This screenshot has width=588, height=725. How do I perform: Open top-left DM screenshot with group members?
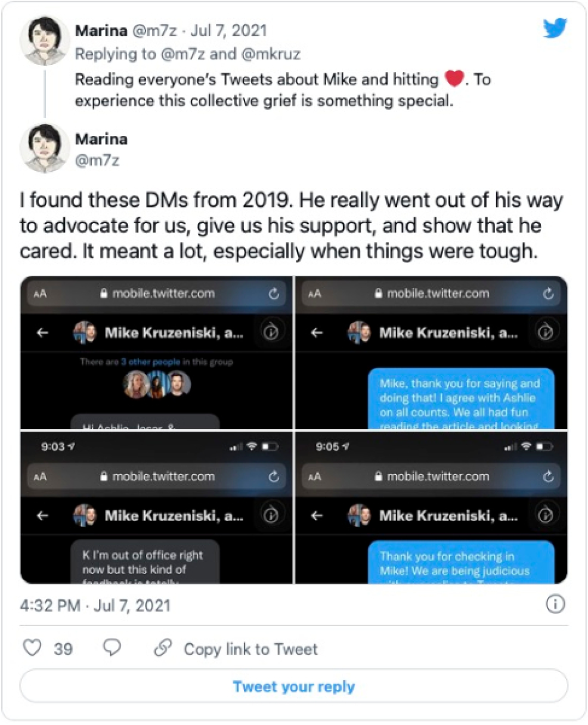coord(157,353)
